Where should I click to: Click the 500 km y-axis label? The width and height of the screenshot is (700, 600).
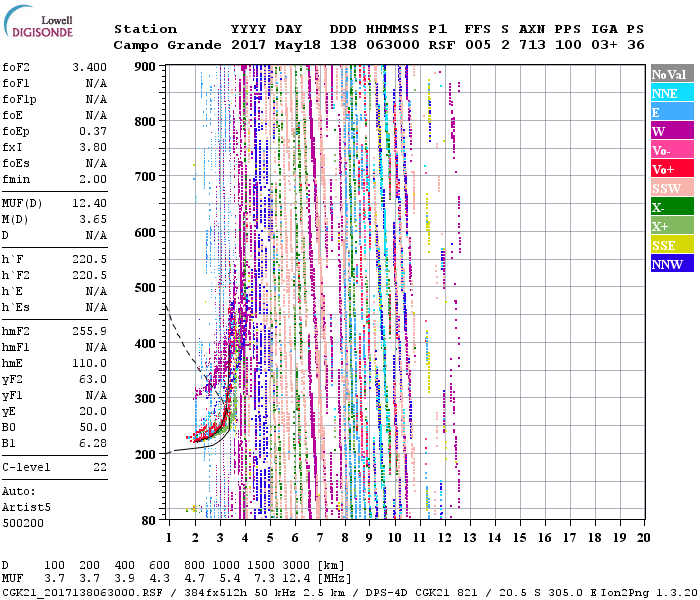tap(145, 288)
